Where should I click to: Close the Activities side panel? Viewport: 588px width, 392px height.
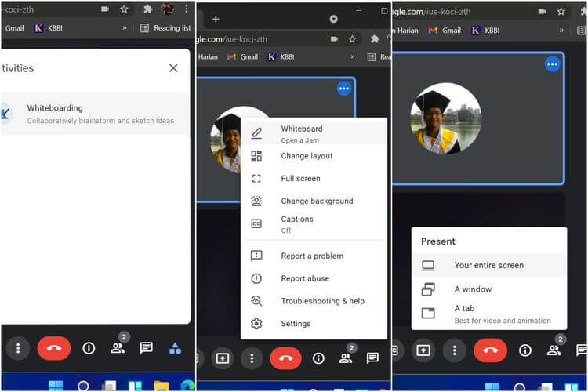173,68
